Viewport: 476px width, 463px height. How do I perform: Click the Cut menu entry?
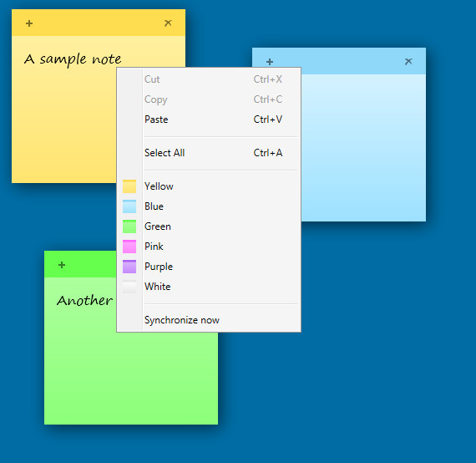pyautogui.click(x=209, y=79)
